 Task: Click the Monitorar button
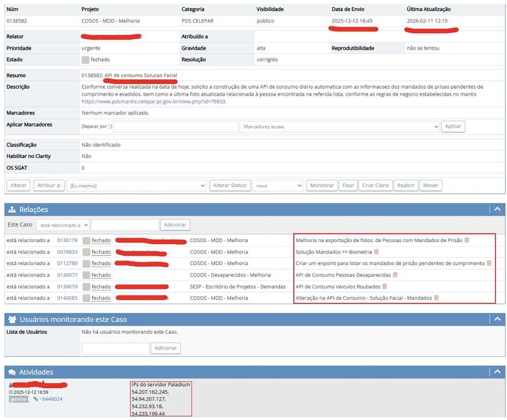[x=322, y=185]
